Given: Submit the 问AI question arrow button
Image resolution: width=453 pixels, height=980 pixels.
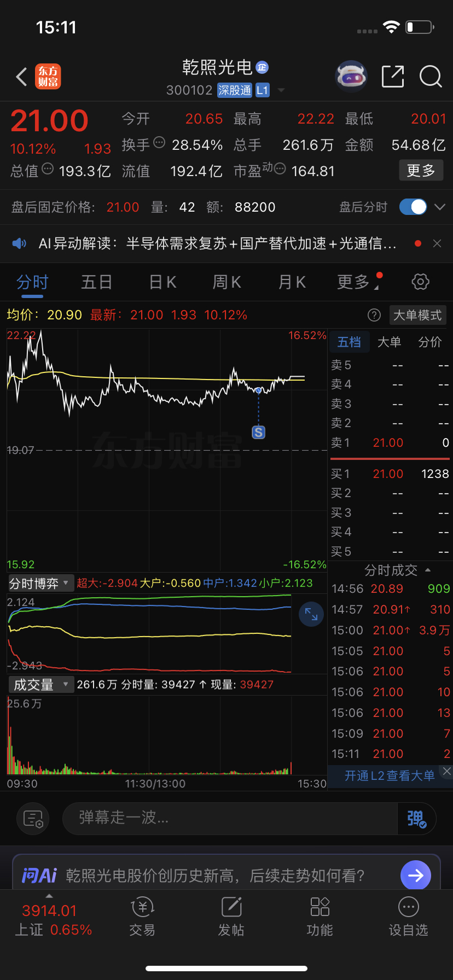Looking at the screenshot, I should point(416,876).
